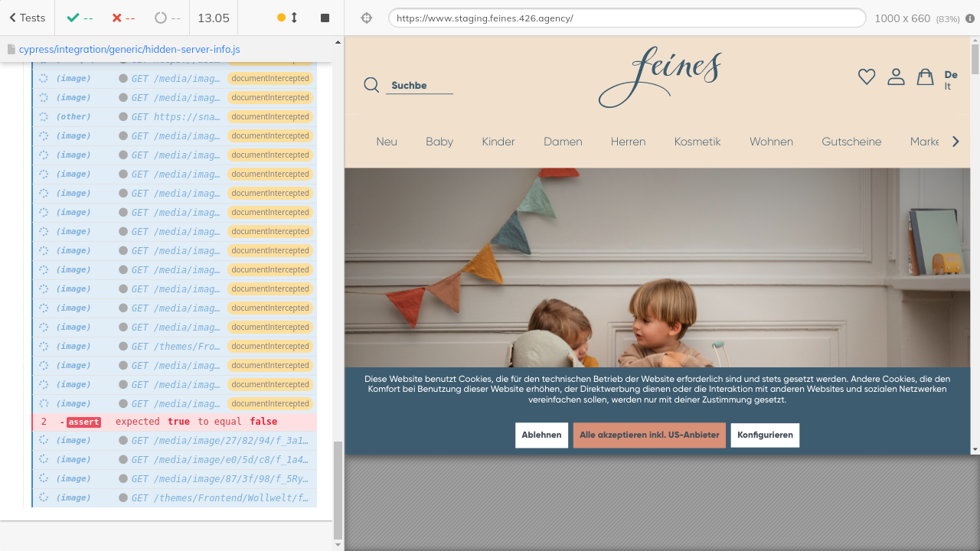The height and width of the screenshot is (551, 980).
Task: Open the user account icon
Action: (896, 77)
